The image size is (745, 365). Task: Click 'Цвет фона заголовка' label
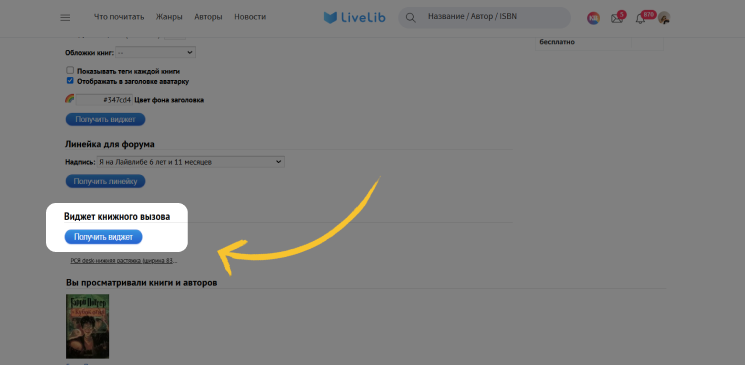click(x=169, y=100)
